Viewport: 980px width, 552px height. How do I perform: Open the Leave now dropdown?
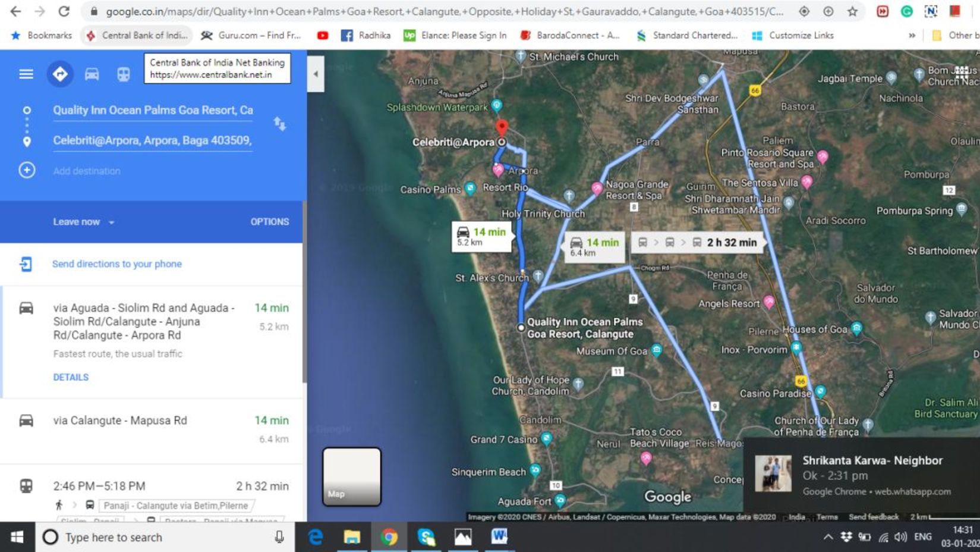83,222
